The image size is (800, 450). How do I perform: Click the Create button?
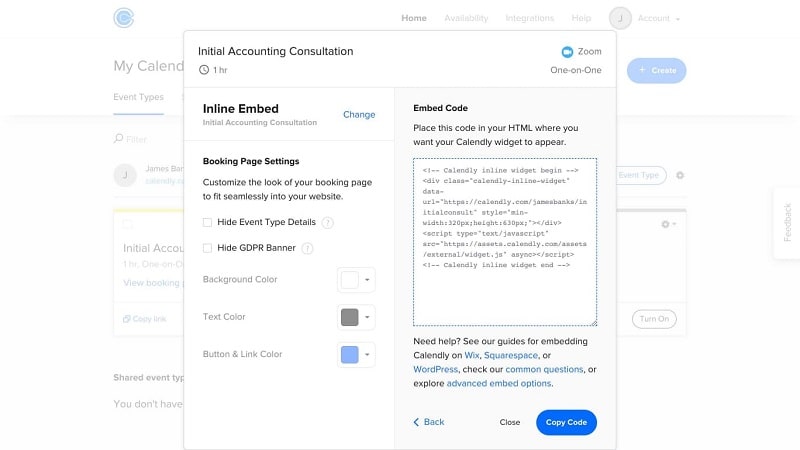click(x=657, y=70)
